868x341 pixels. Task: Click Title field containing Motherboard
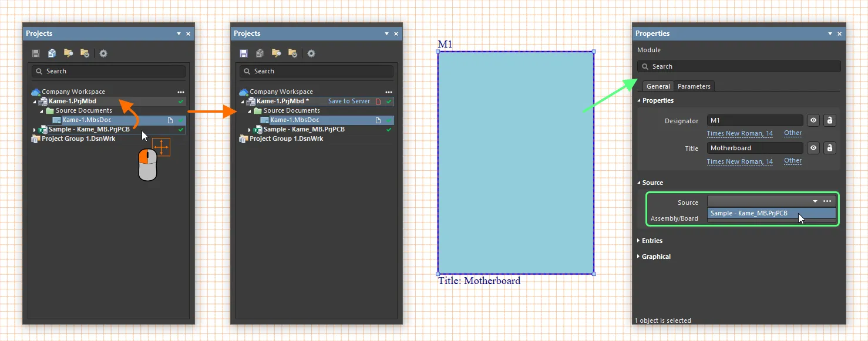click(755, 148)
